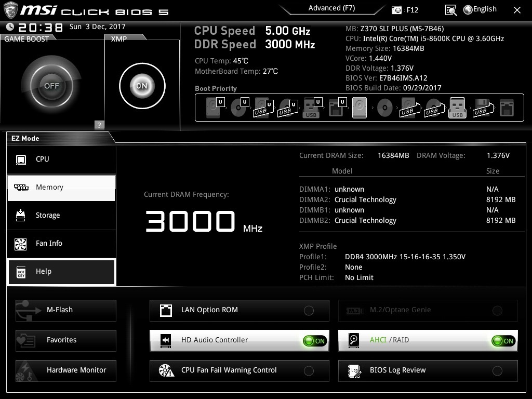The image size is (532, 399).
Task: Open the Favorites menu
Action: [x=66, y=340]
